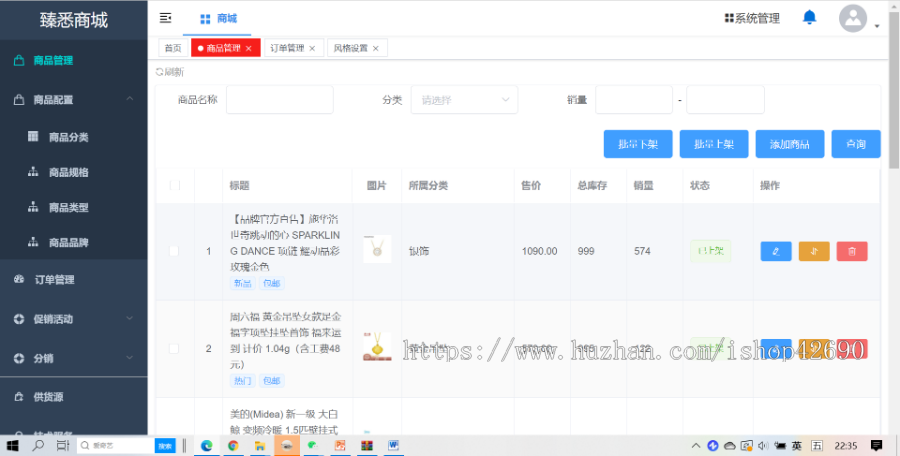
Task: Focus the 销量 minimum input field
Action: click(634, 100)
